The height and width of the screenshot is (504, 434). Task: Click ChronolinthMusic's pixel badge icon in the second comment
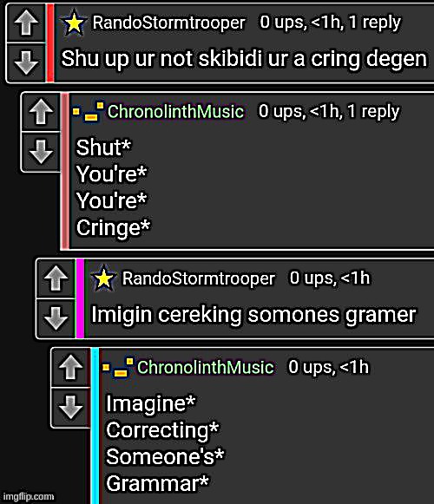[x=89, y=112]
